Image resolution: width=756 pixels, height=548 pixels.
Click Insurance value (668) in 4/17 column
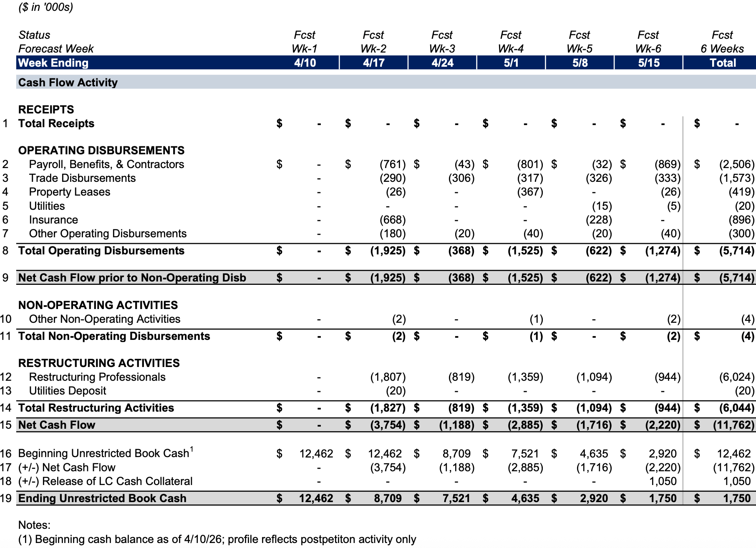tap(392, 220)
